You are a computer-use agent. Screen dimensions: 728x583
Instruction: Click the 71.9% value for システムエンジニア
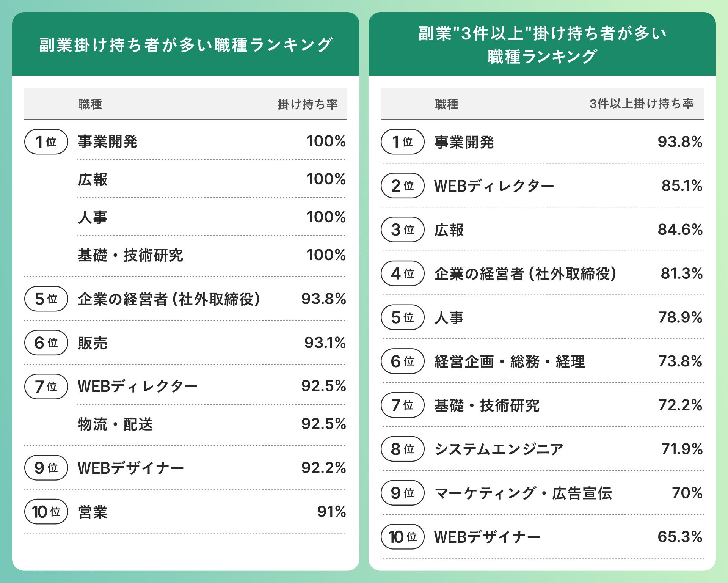[x=682, y=449]
